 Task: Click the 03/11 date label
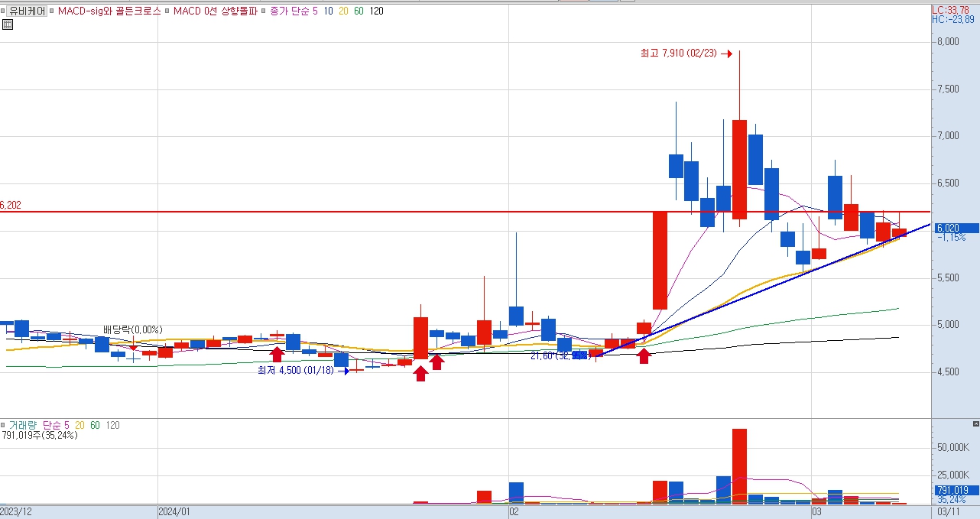949,511
